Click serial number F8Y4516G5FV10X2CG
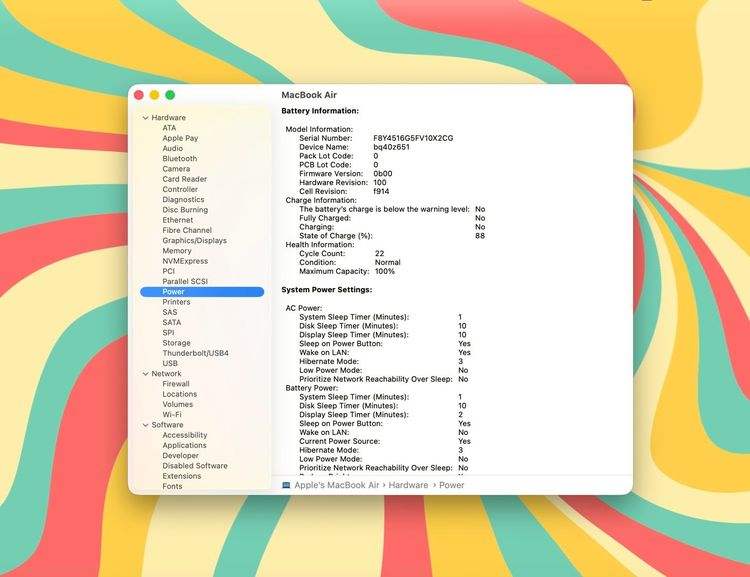This screenshot has width=750, height=577. (x=413, y=138)
